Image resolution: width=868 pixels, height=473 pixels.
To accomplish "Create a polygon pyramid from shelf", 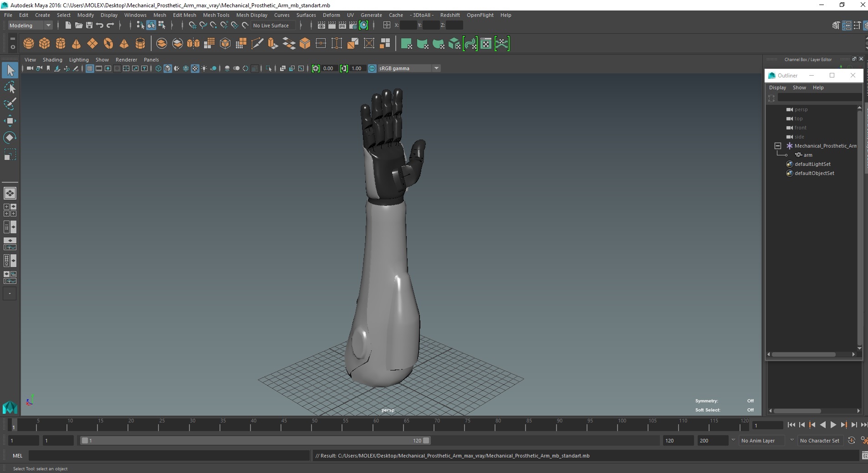I will pos(124,44).
